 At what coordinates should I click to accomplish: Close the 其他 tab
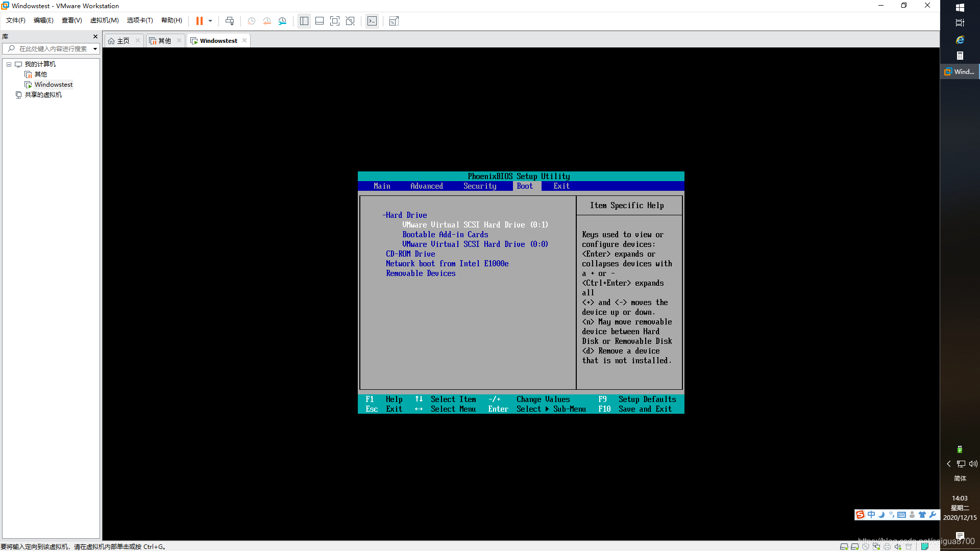coord(179,41)
